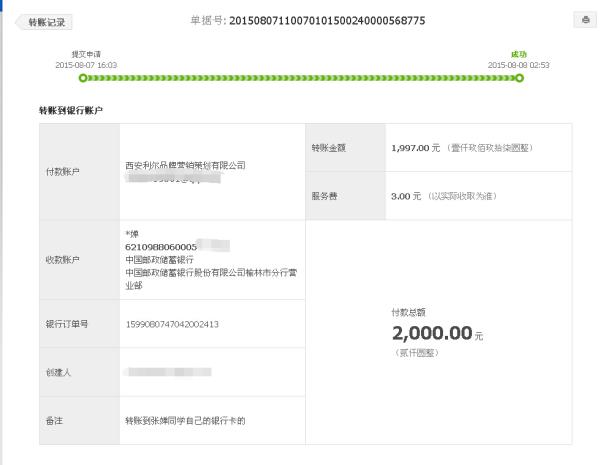The width and height of the screenshot is (600, 465).
Task: Click the transfer amount 1,997.00 元
Action: click(416, 148)
